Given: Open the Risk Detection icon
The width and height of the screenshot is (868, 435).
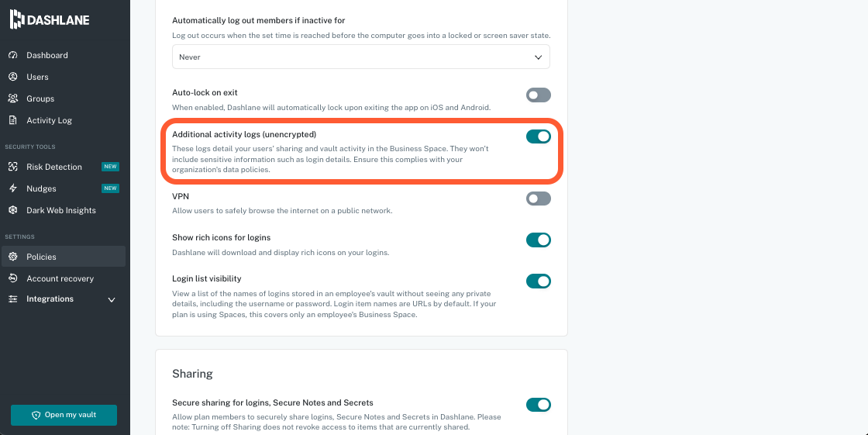Looking at the screenshot, I should (13, 167).
